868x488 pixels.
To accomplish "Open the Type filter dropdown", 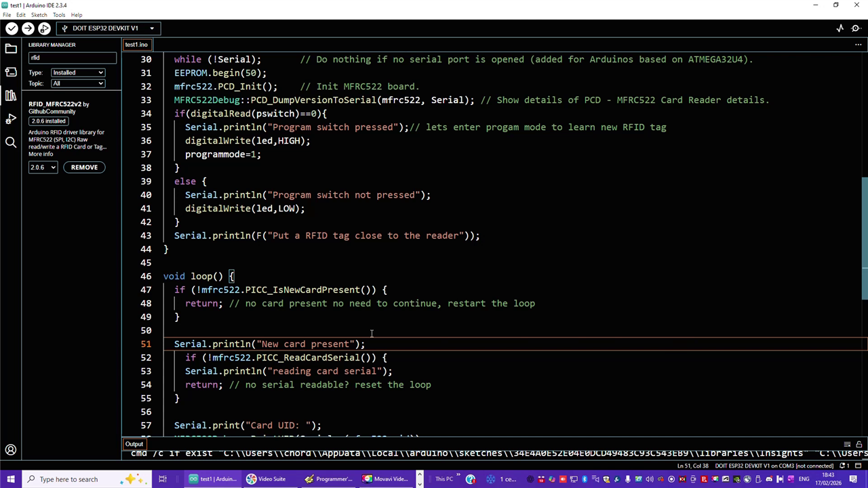I will click(x=78, y=73).
